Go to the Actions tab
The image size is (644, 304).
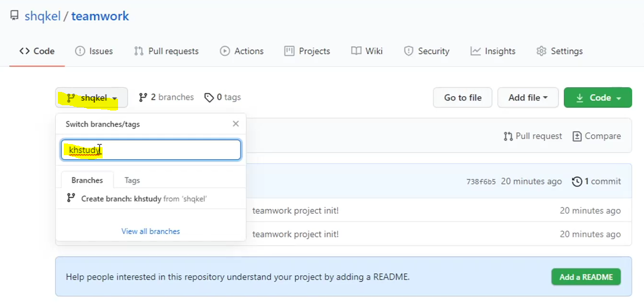(x=242, y=51)
